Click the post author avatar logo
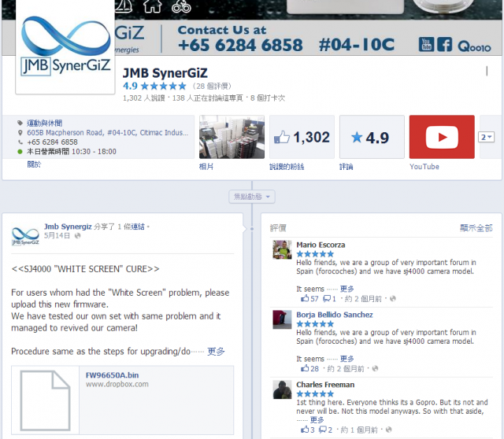 (25, 236)
